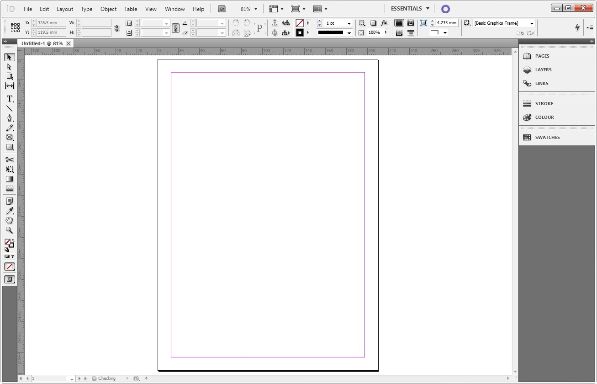Open the stroke weight dropdown
The width and height of the screenshot is (597, 384).
tap(349, 24)
